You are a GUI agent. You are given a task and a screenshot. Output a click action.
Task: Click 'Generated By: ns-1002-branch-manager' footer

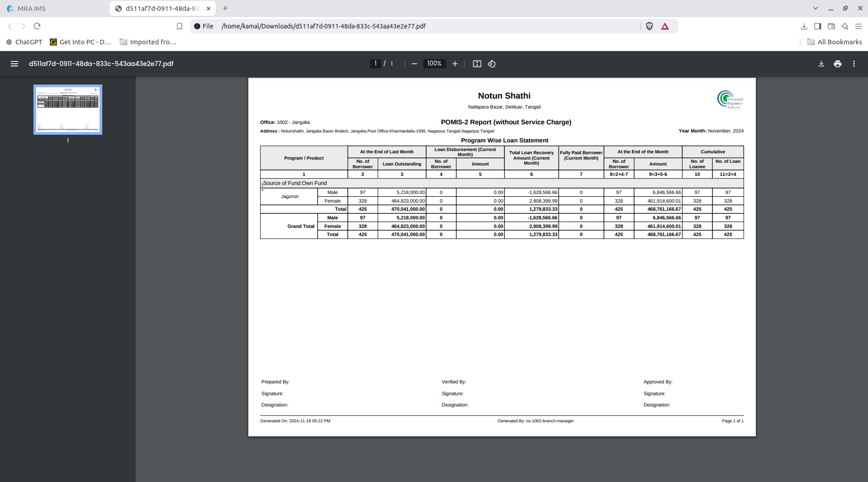tap(536, 421)
